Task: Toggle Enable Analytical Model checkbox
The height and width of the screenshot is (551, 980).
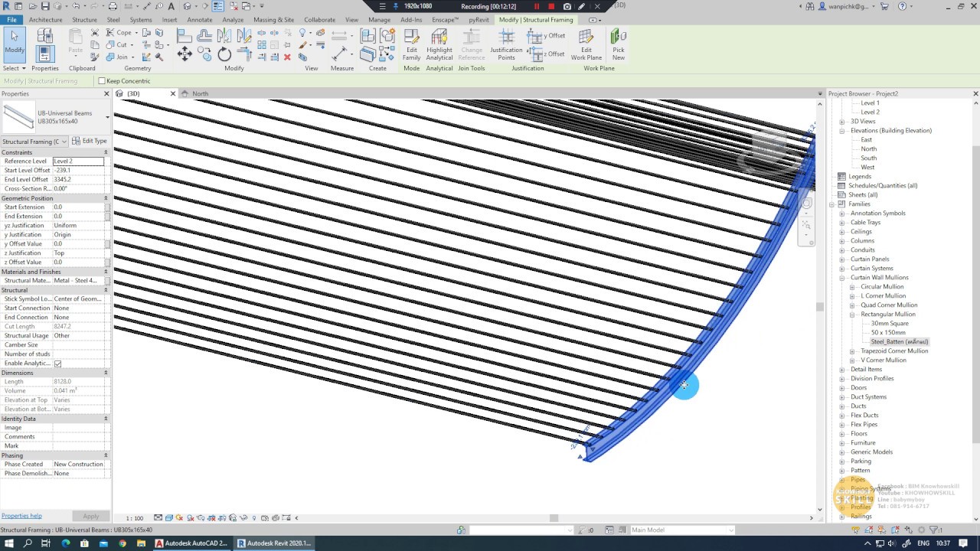Action: [x=57, y=364]
